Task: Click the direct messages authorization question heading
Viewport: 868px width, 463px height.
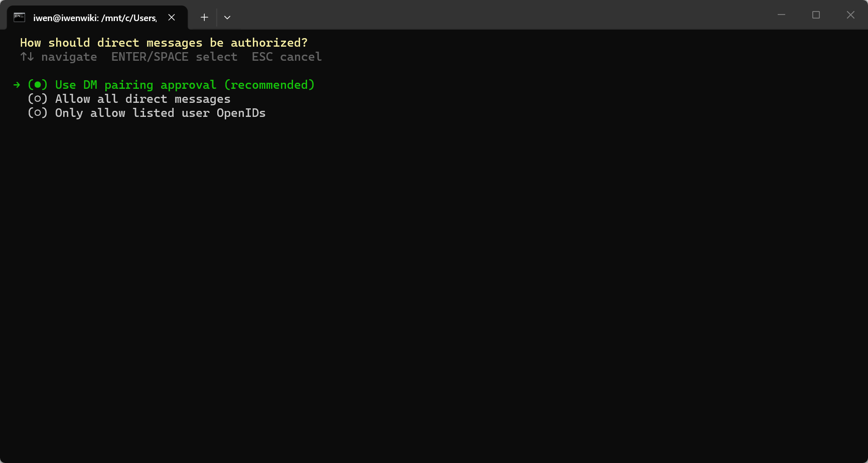Action: coord(164,43)
